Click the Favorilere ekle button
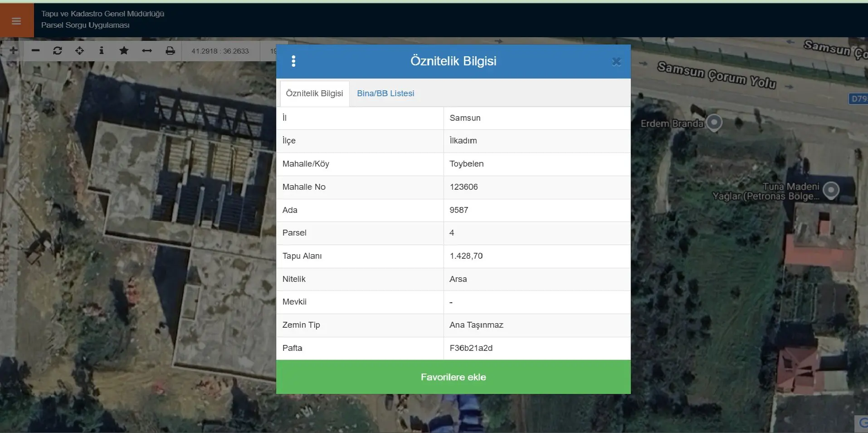The image size is (868, 433). [454, 377]
